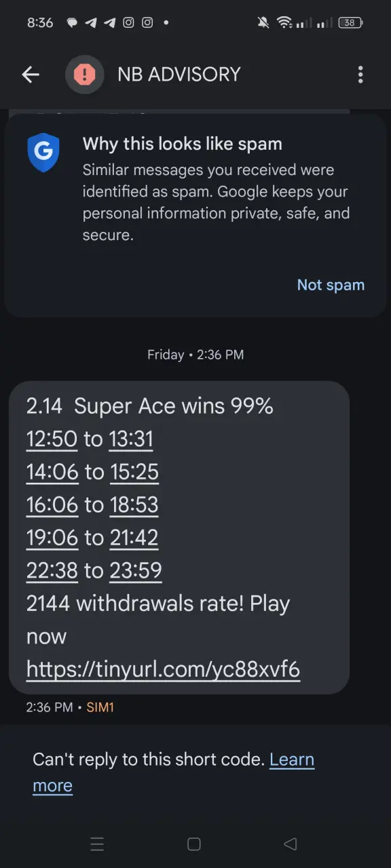Open NB ADVISORY contact details title
The height and width of the screenshot is (868, 391).
click(179, 75)
